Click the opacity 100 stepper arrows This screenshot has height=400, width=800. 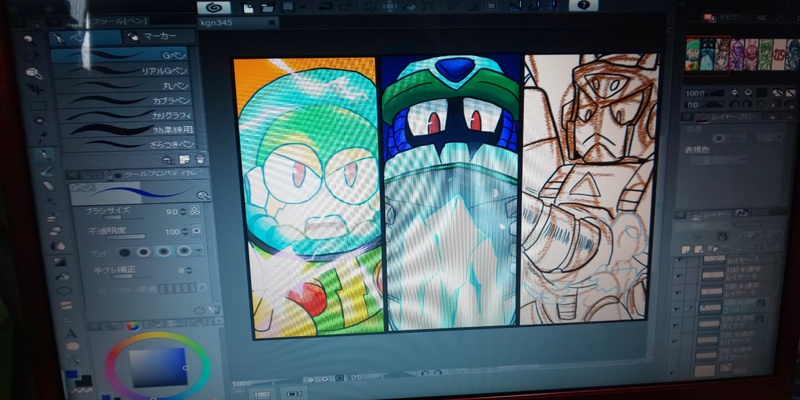(185, 232)
